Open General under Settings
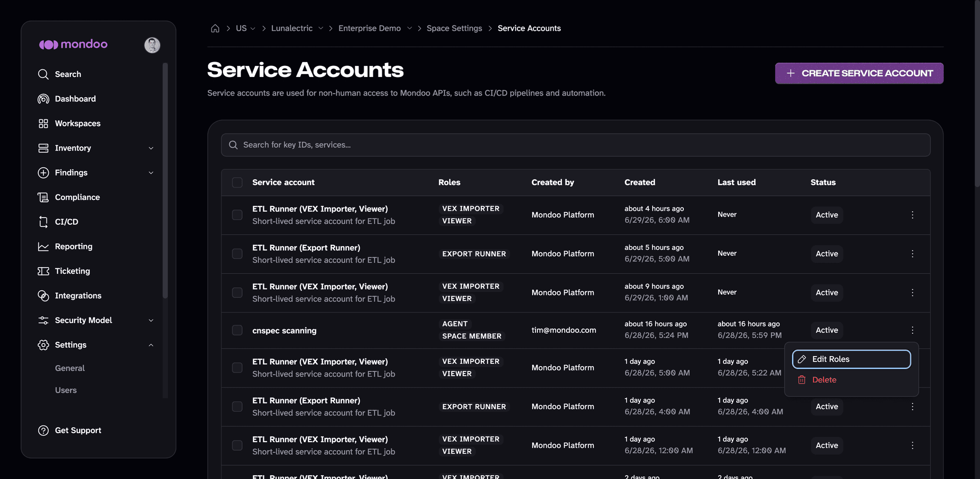The width and height of the screenshot is (980, 479). click(70, 368)
